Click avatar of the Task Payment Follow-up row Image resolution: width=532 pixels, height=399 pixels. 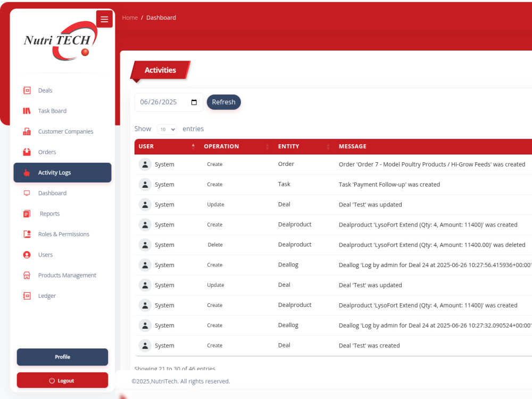145,185
